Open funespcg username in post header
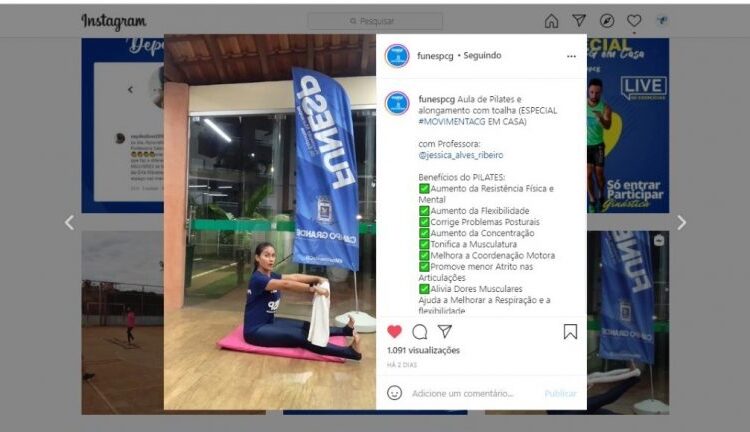 (435, 56)
